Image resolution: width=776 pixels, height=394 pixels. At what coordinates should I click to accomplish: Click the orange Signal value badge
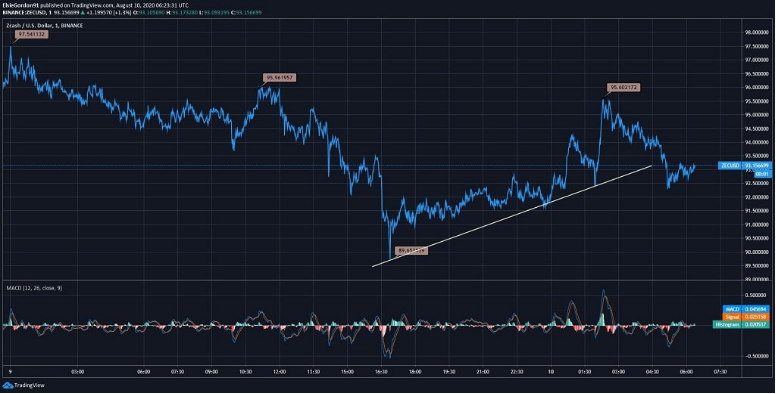point(746,317)
